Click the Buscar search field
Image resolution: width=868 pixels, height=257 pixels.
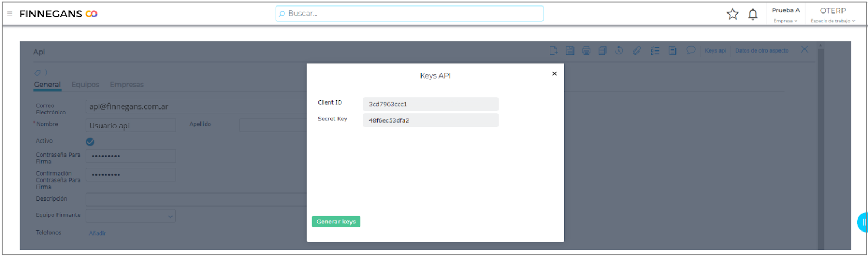[x=410, y=14]
